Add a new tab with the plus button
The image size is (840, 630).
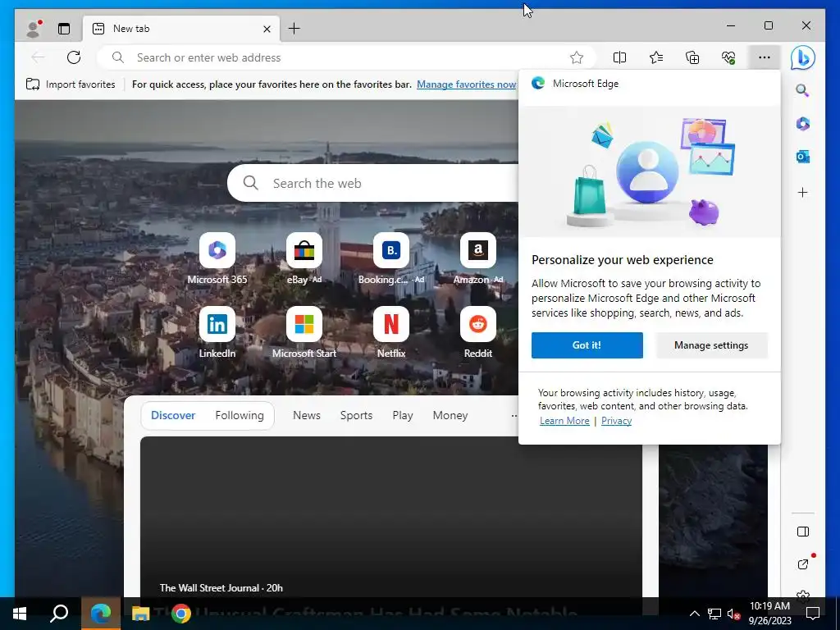[294, 29]
